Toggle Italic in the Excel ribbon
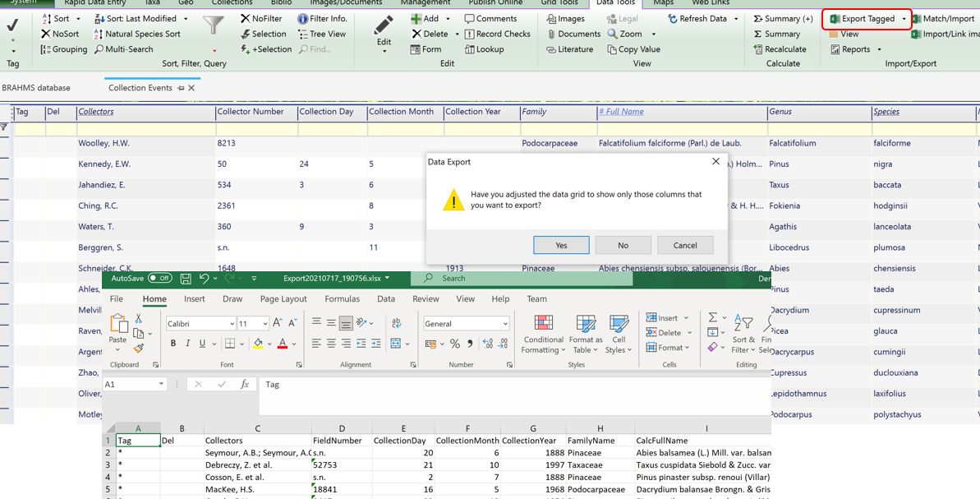980x499 pixels. 188,344
